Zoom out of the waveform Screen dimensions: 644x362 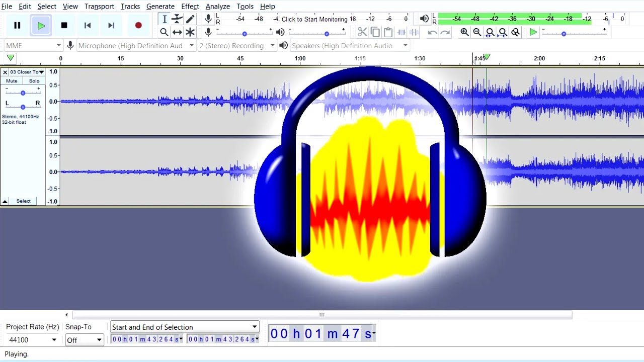tap(477, 32)
